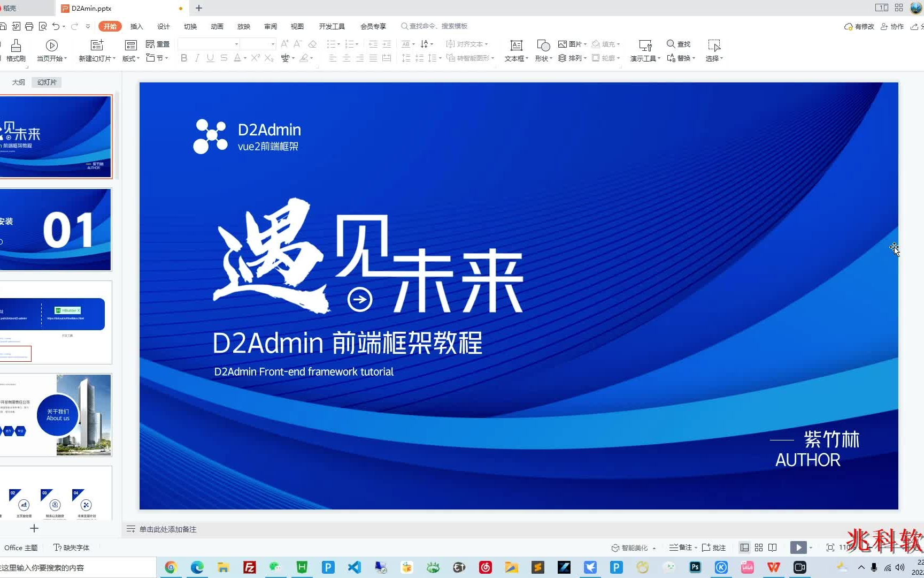Viewport: 924px width, 578px height.
Task: Click the print preview icon
Action: [43, 26]
